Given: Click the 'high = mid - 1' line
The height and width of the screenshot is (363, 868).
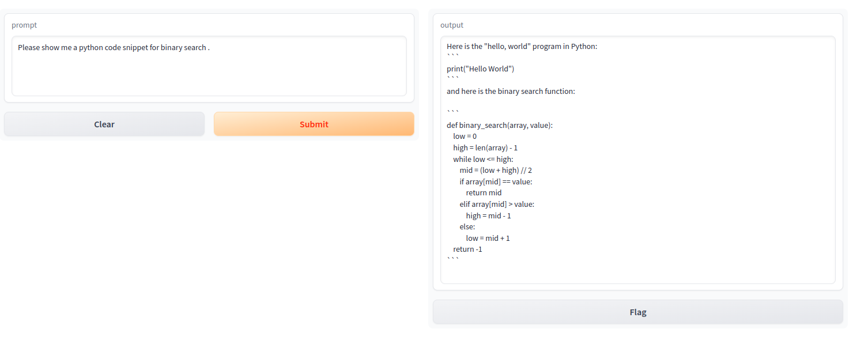Looking at the screenshot, I should [488, 215].
